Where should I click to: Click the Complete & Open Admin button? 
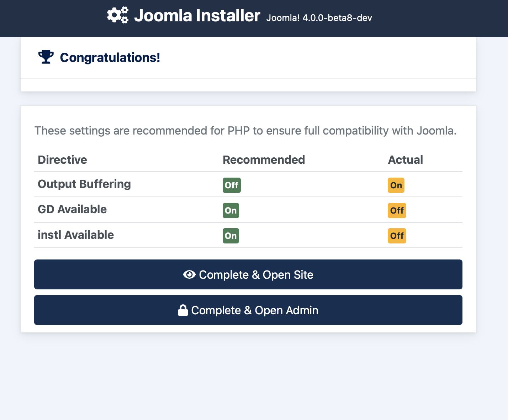click(248, 310)
